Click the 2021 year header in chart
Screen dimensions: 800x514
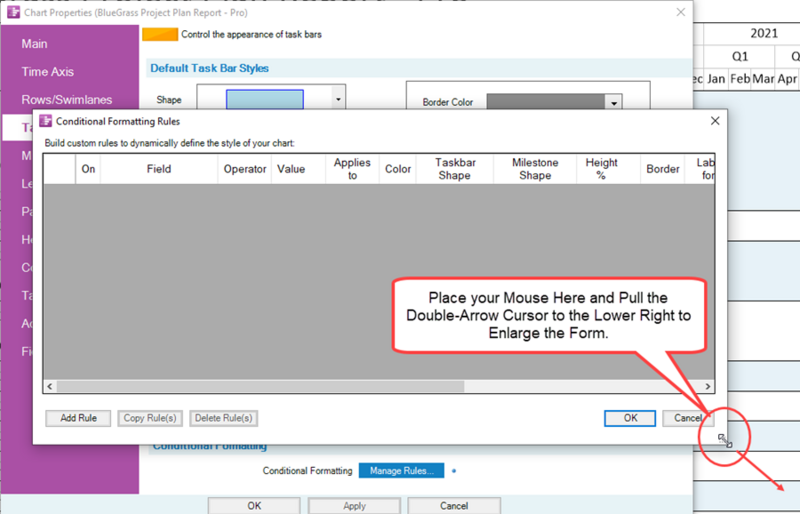click(764, 33)
